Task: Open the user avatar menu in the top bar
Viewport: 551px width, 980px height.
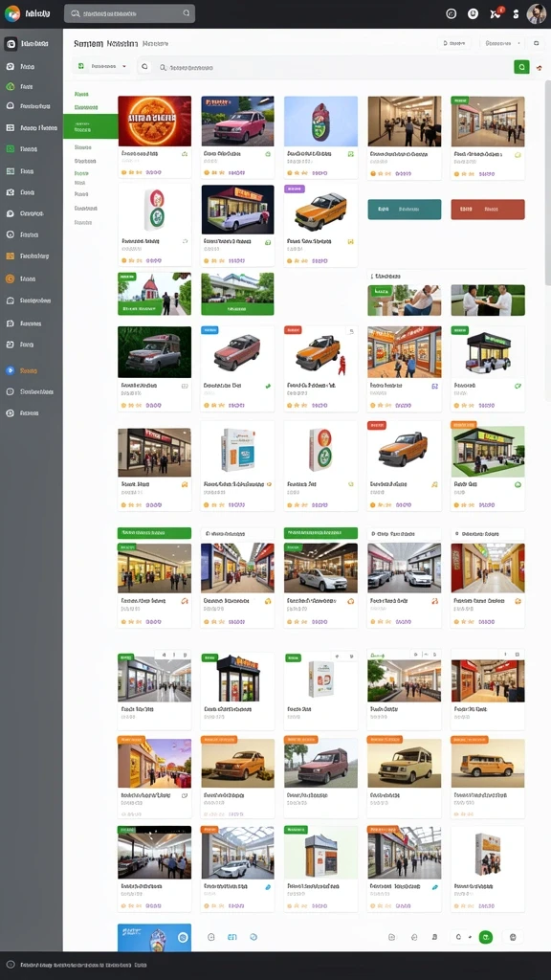Action: click(536, 13)
